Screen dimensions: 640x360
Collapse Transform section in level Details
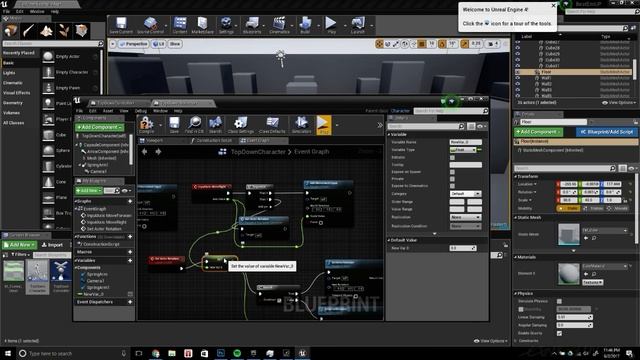pyautogui.click(x=516, y=176)
